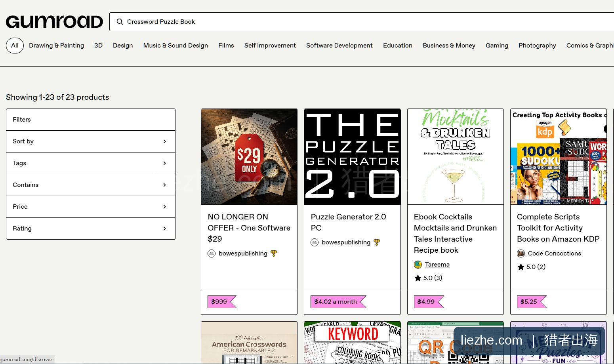Visit bowespublishing under Puzzle Generator 2.0

(x=346, y=242)
